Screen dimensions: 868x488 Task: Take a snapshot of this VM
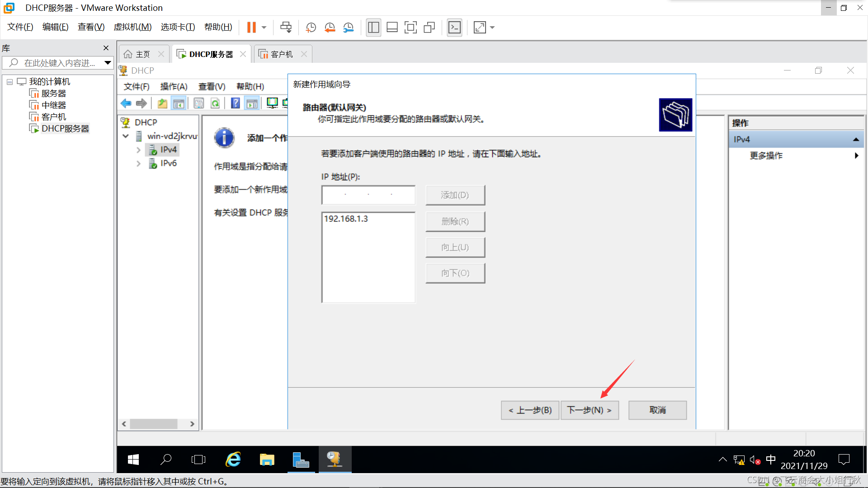(311, 28)
